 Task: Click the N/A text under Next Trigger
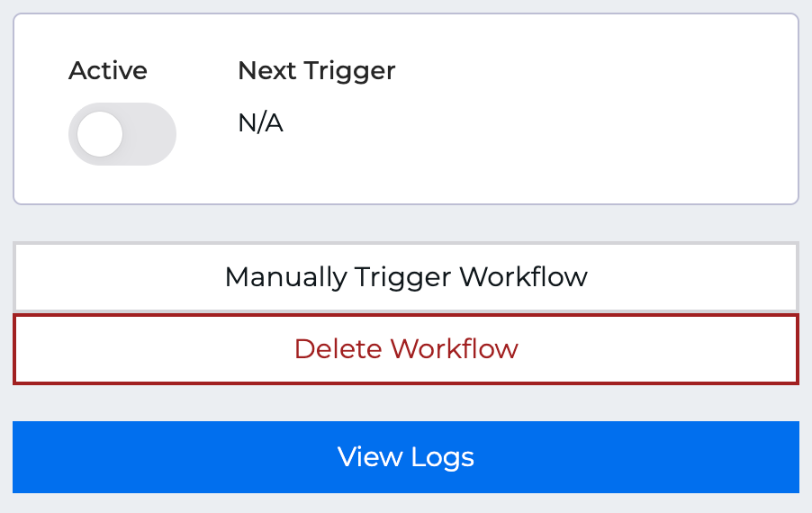(x=260, y=123)
